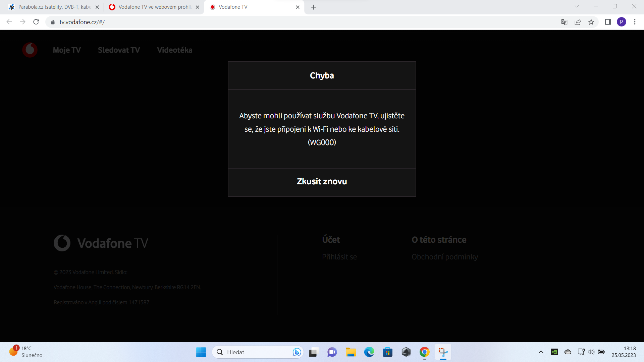Click the volume icon in system tray
The width and height of the screenshot is (644, 362).
pyautogui.click(x=591, y=352)
